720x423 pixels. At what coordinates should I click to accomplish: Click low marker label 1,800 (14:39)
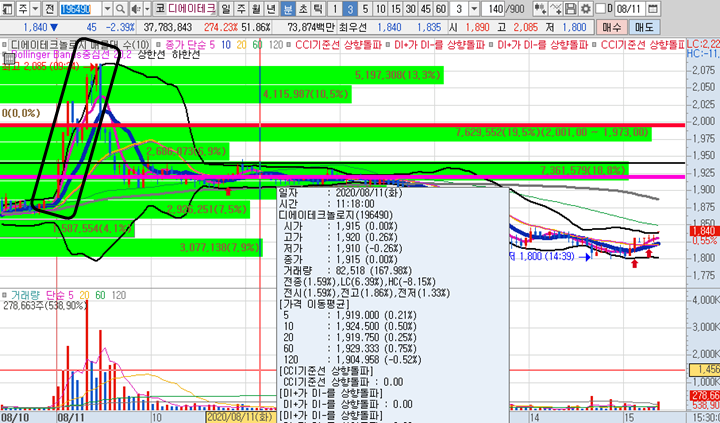(546, 257)
